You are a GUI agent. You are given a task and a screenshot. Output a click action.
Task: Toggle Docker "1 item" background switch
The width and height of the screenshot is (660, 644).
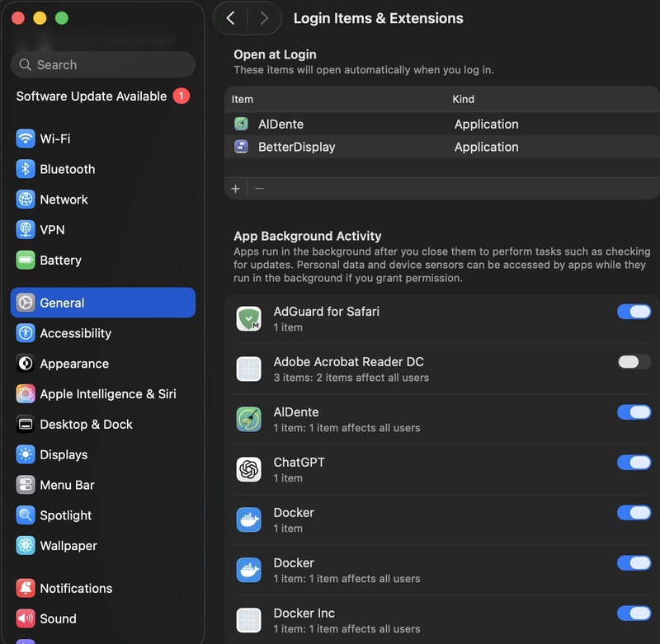[x=634, y=513]
